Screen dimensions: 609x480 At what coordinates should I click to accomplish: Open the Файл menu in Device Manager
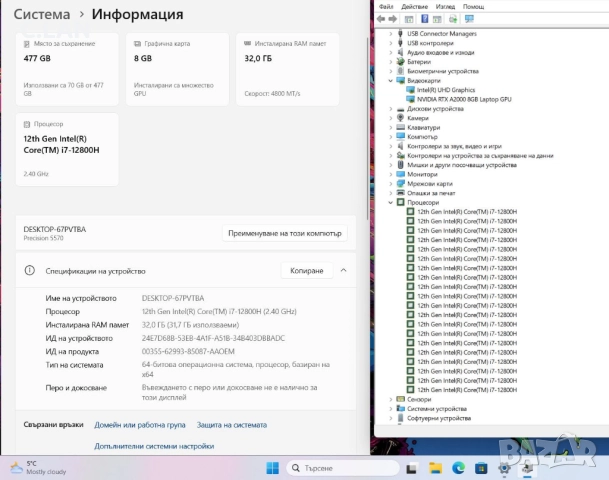pyautogui.click(x=386, y=7)
